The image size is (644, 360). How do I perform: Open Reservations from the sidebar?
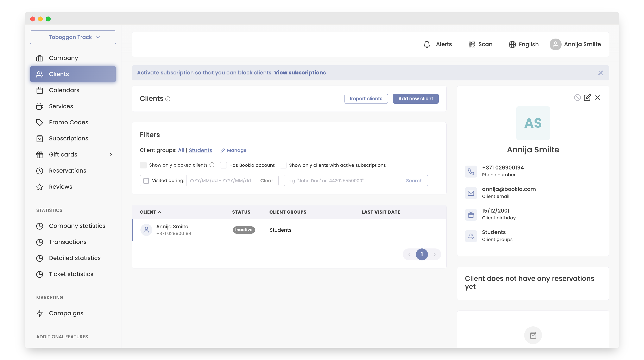pyautogui.click(x=68, y=171)
